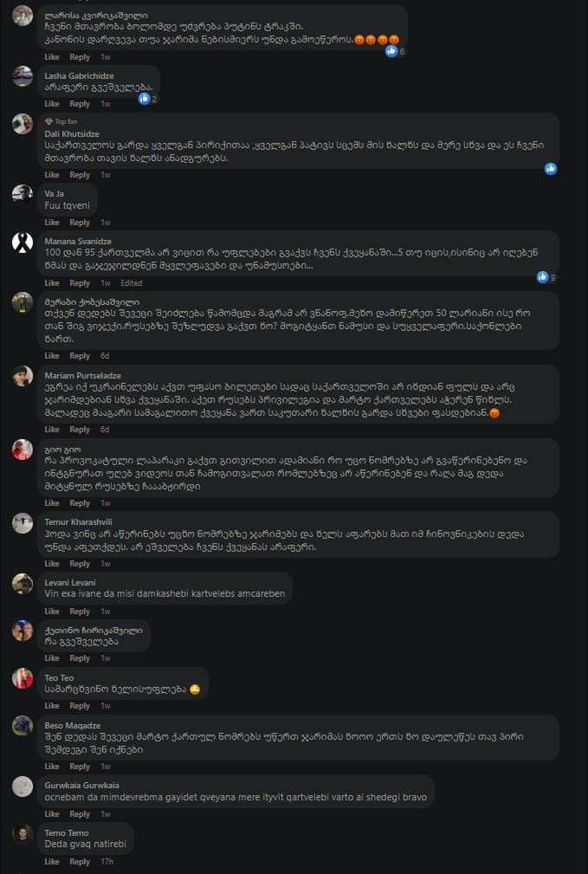Like Gurwkaia Gurwkaia's comment
The width and height of the screenshot is (588, 874).
coord(52,814)
